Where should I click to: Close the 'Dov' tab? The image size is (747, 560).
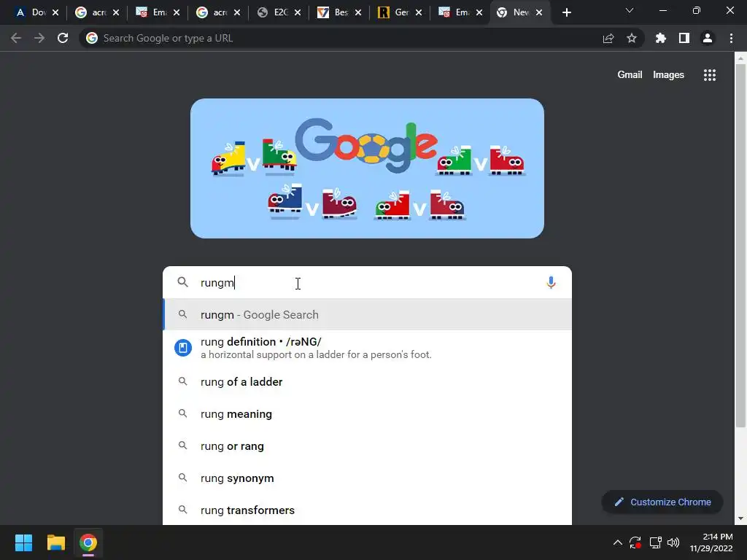[x=55, y=13]
